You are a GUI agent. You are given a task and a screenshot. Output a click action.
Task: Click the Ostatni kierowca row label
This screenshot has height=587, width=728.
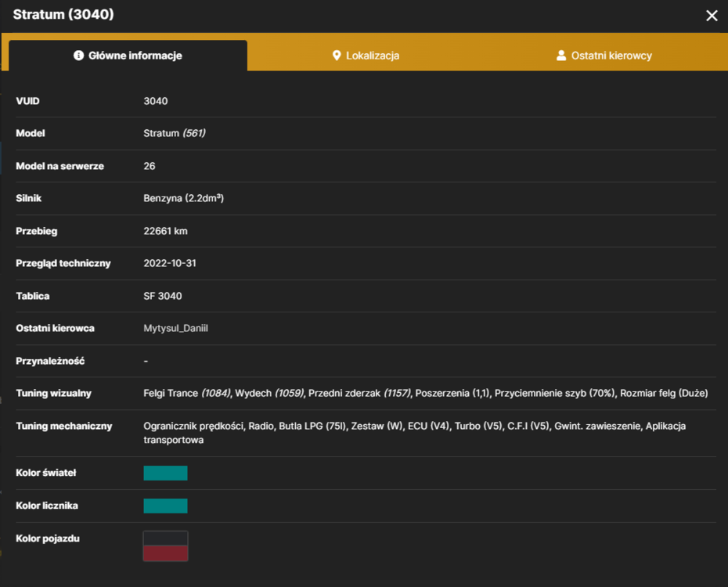56,329
